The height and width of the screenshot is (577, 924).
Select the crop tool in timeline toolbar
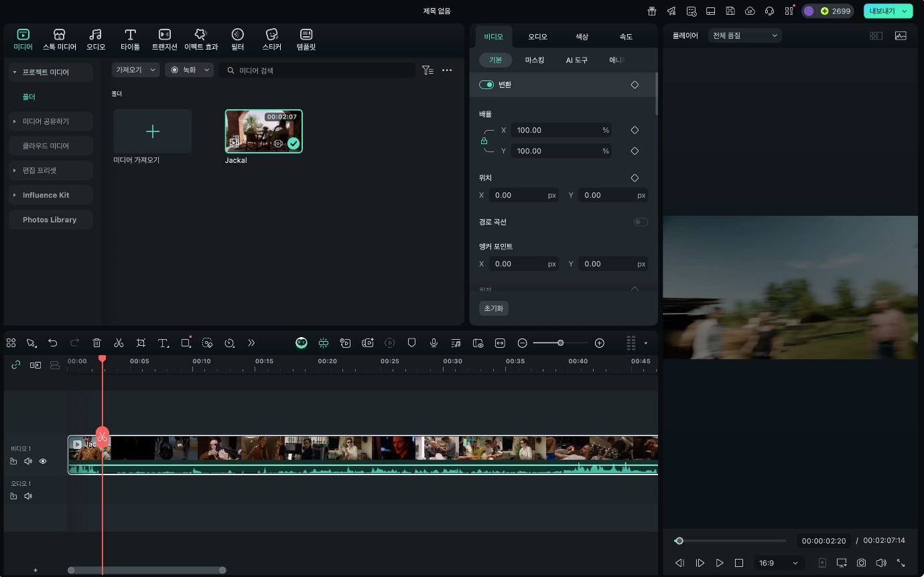tap(141, 343)
